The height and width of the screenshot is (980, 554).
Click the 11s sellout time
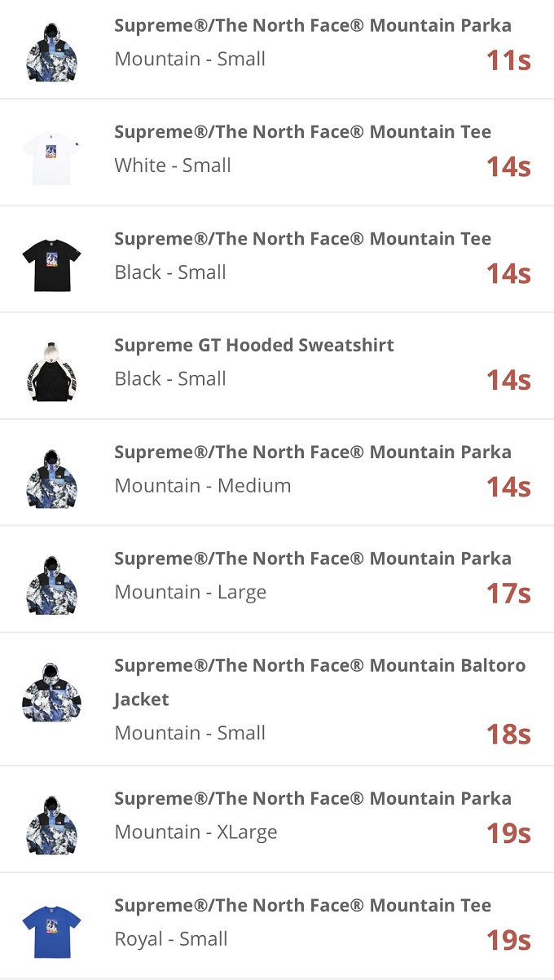click(x=508, y=60)
